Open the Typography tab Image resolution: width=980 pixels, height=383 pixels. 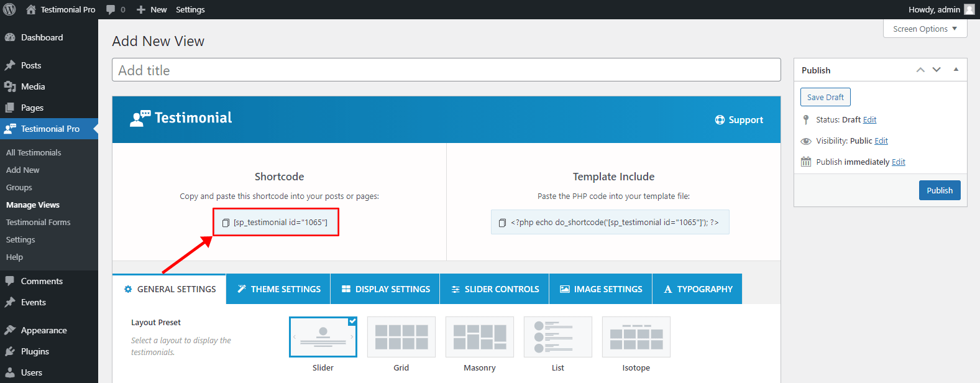(697, 289)
